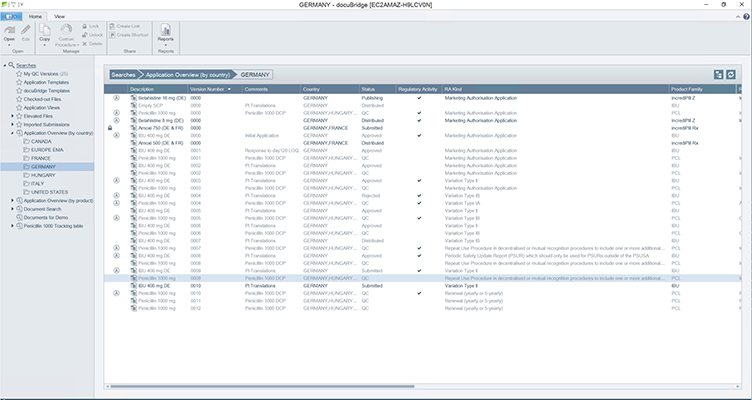Expand Application Overview (by product) node

click(x=11, y=200)
